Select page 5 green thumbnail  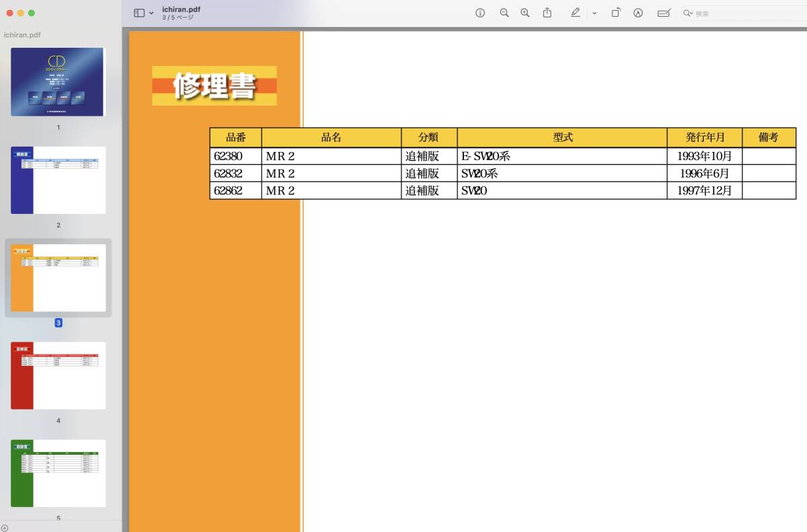click(58, 473)
